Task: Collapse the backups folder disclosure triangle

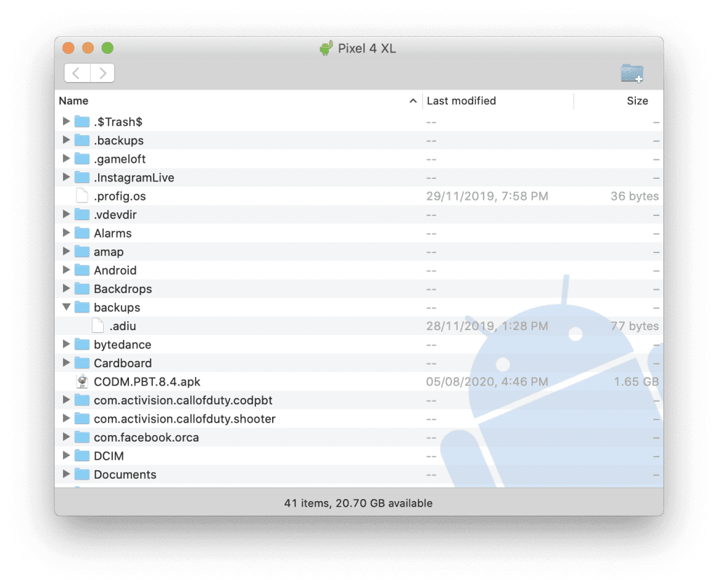Action: point(66,307)
